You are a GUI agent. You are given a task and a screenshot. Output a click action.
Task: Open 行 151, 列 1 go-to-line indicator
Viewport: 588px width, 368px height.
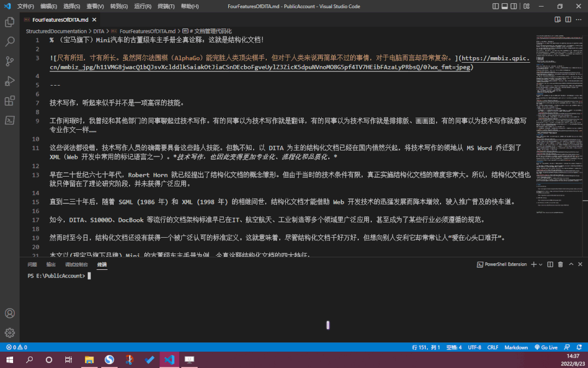pos(426,347)
